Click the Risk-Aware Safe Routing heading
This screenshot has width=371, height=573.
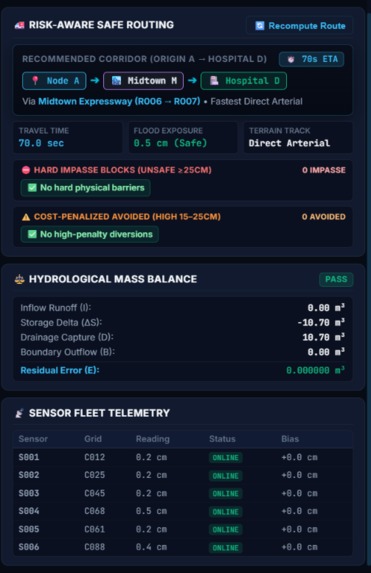point(101,25)
